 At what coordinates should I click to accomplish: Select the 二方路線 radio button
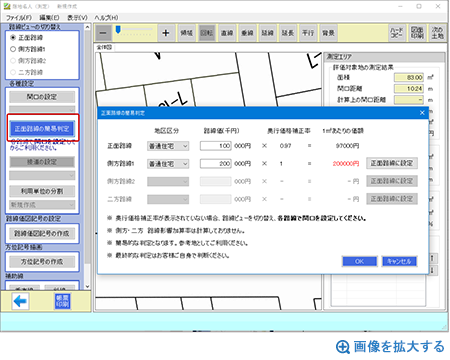point(13,72)
